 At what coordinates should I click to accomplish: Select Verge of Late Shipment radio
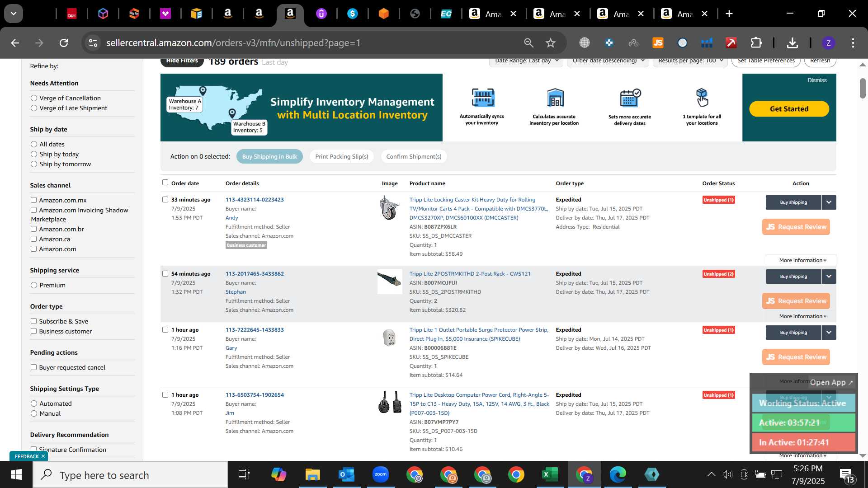(34, 108)
